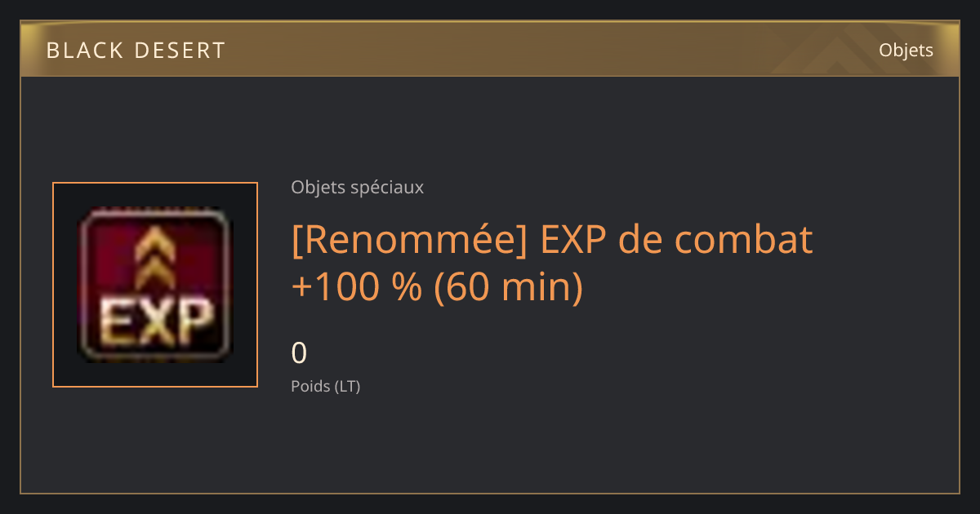This screenshot has width=980, height=514.
Task: Click the [Renommée] tag in the item title
Action: (405, 240)
